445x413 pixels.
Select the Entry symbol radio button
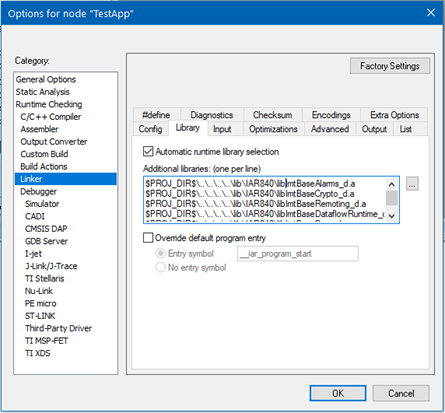point(161,254)
